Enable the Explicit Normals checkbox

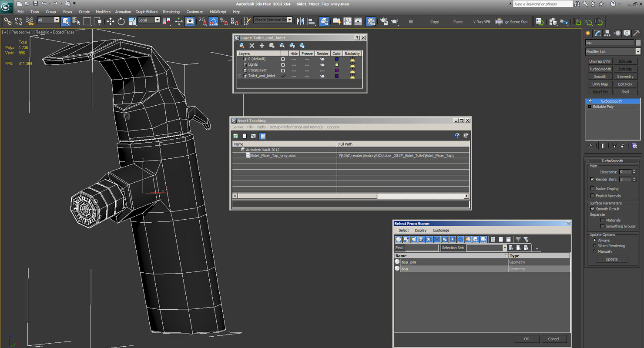click(x=592, y=196)
